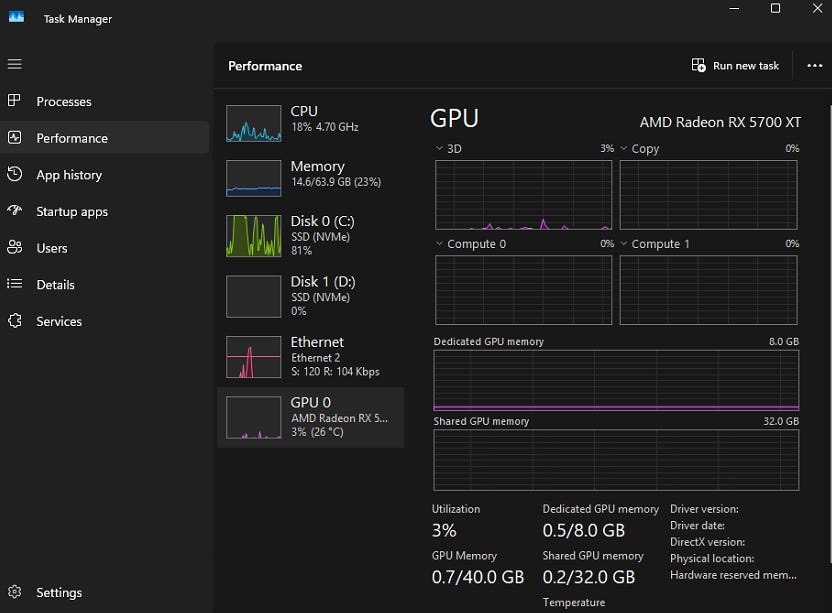This screenshot has height=613, width=832.
Task: Open Settings with the gear icon
Action: click(15, 592)
